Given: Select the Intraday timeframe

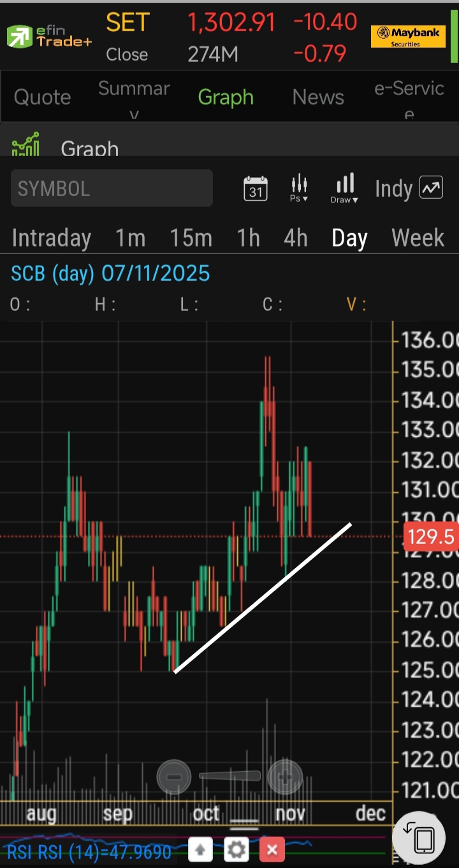Looking at the screenshot, I should coord(52,238).
